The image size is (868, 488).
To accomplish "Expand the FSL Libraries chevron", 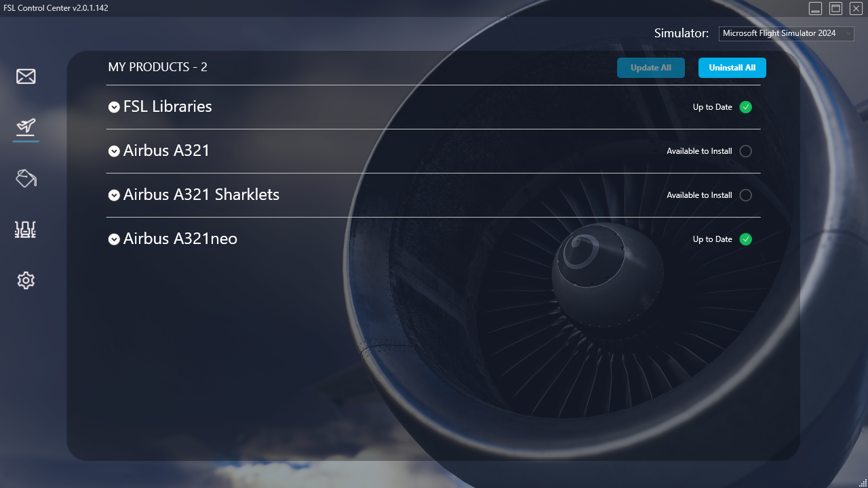I will (114, 107).
